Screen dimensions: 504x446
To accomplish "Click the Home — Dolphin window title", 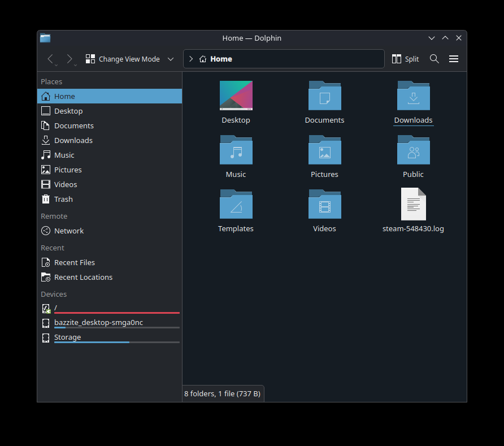I will pyautogui.click(x=251, y=38).
